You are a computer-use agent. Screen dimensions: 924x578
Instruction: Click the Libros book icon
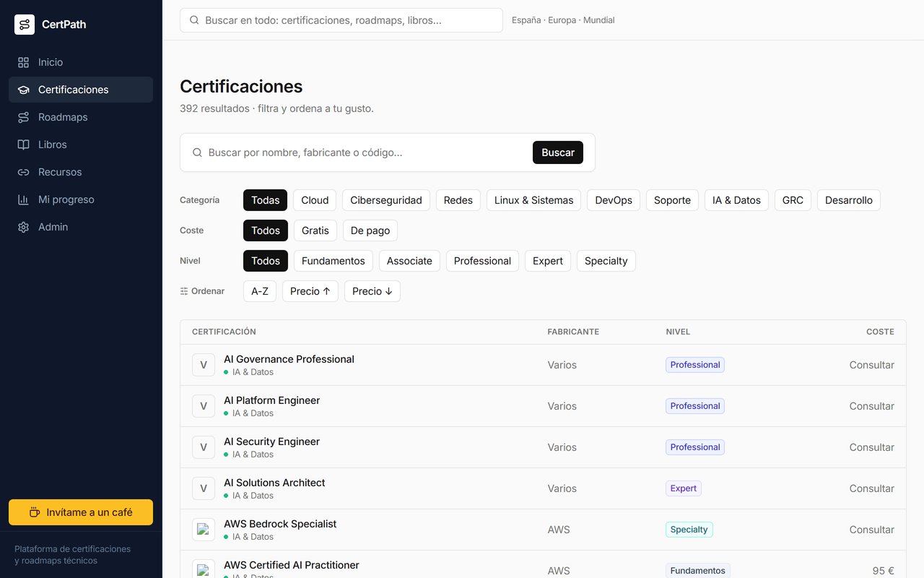click(24, 144)
